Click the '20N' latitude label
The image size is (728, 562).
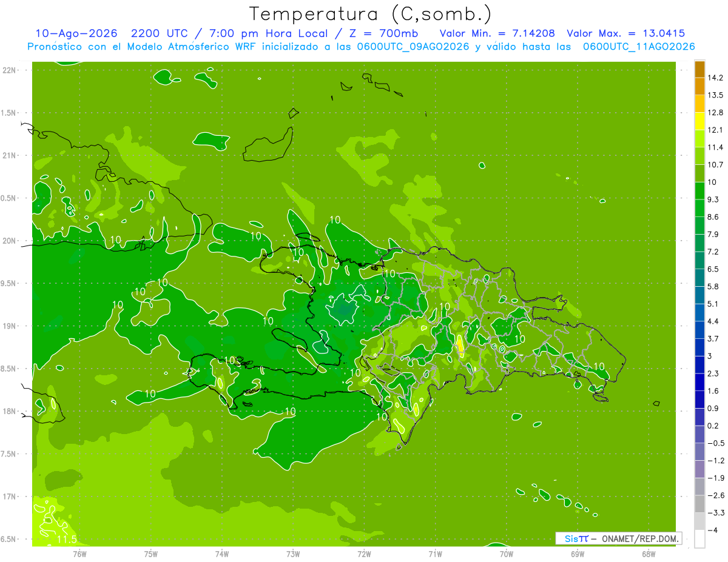[9, 241]
